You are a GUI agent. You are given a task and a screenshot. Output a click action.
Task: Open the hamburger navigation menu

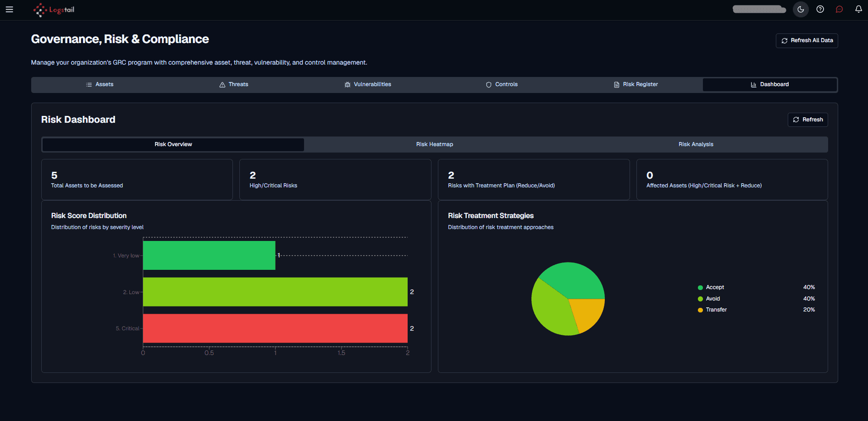point(9,10)
